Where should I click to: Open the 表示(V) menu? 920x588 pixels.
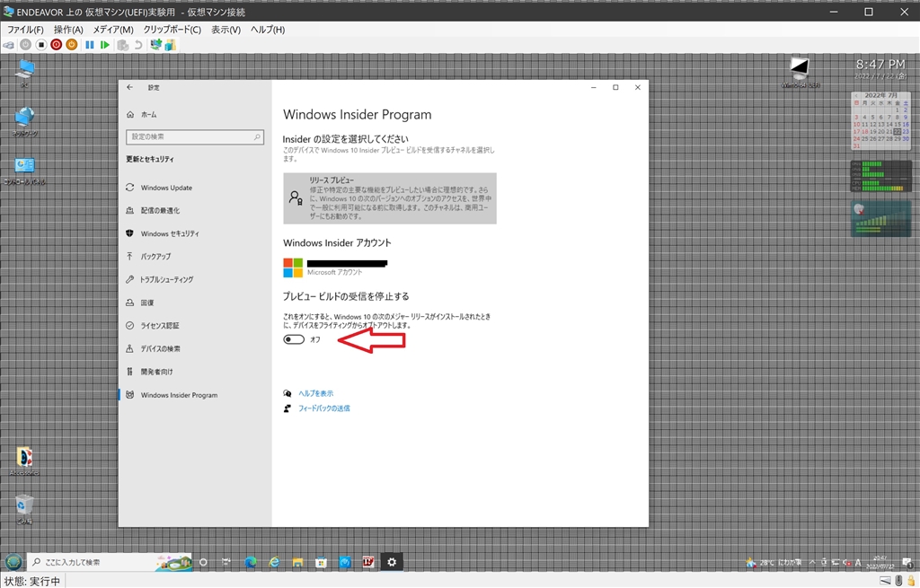226,30
